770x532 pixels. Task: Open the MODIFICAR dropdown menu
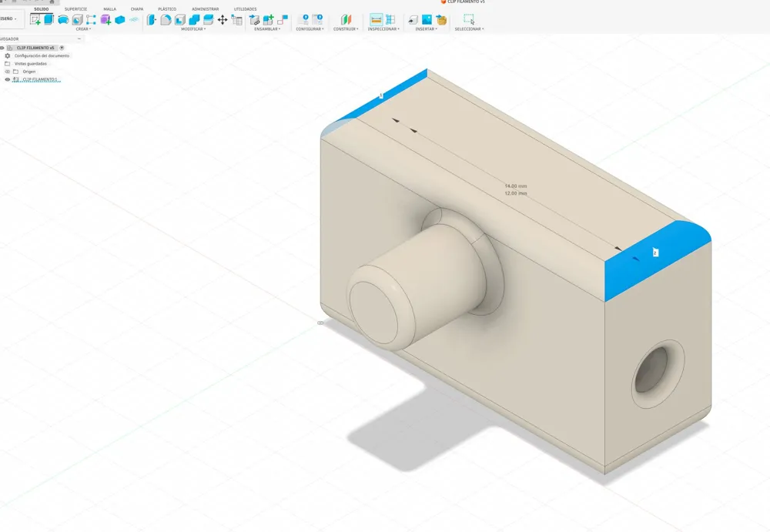(193, 29)
